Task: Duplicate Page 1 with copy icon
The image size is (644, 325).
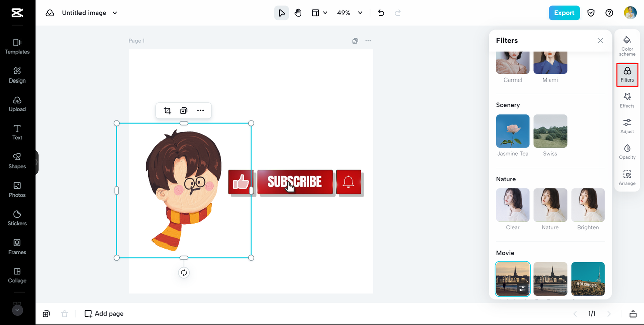Action: click(355, 41)
